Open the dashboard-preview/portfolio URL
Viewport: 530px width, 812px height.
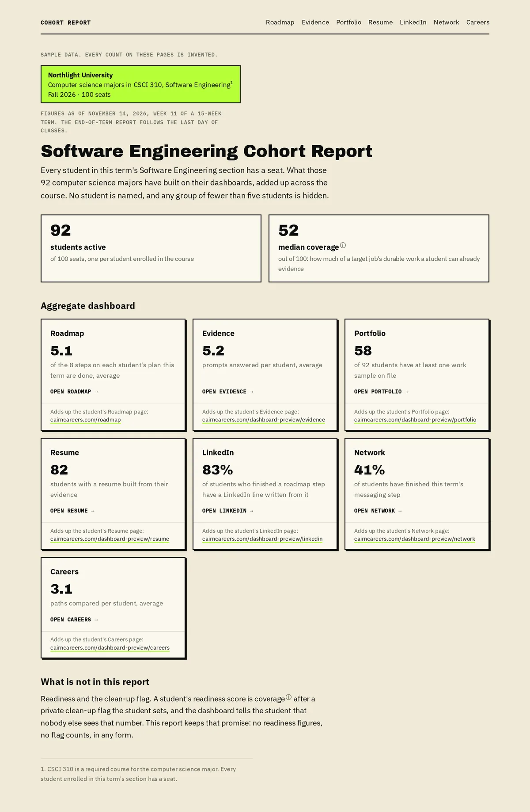click(415, 420)
